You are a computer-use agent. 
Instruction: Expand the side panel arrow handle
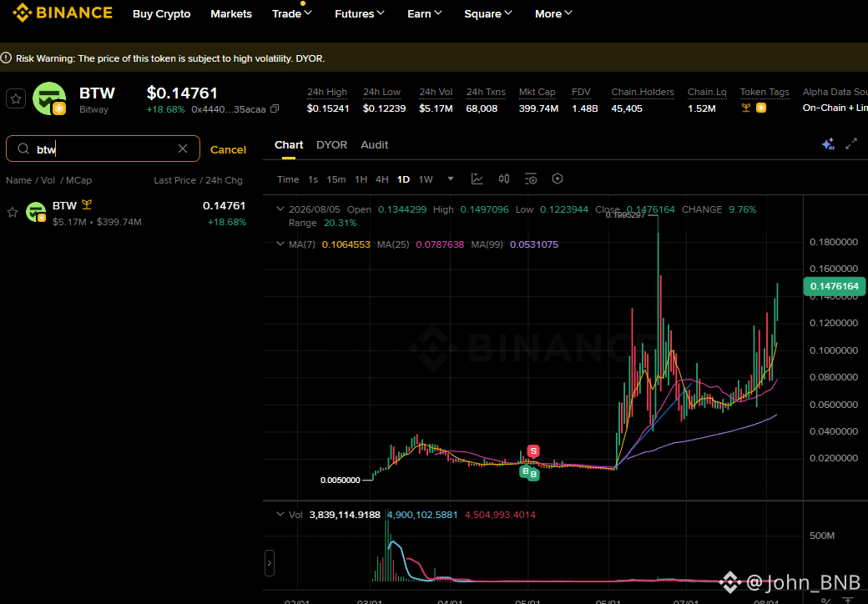269,563
